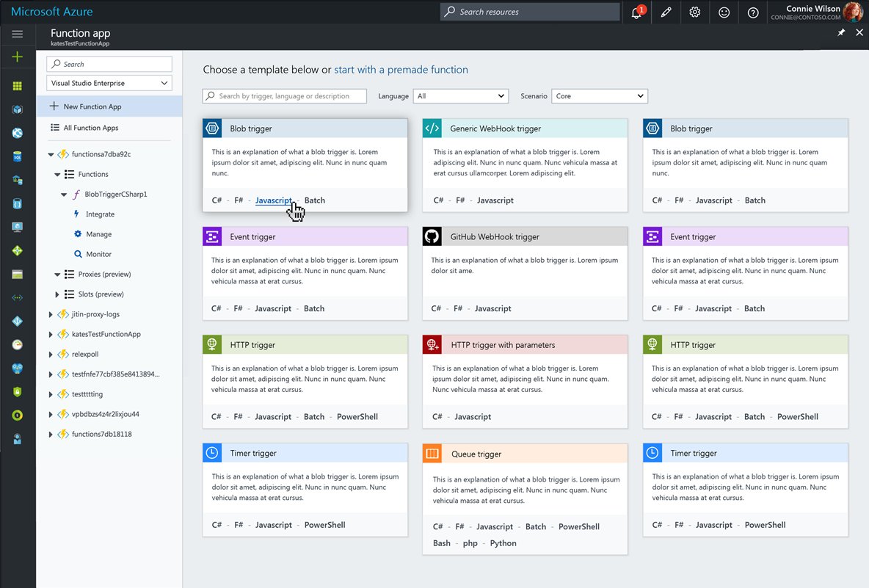Click 'start with a premade function' link

tap(401, 70)
